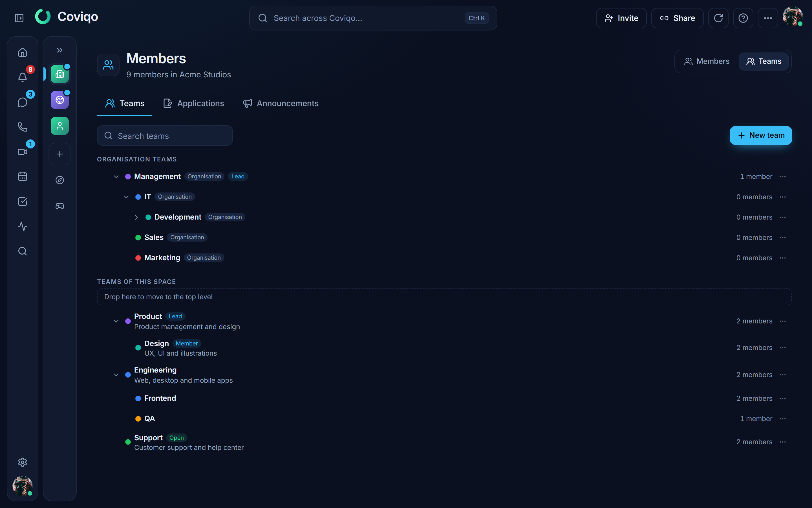Select the green person space icon
812x508 pixels.
(60, 126)
